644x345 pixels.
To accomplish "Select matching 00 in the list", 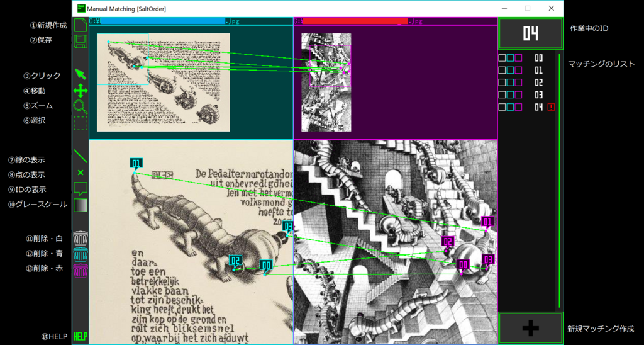I will [538, 58].
